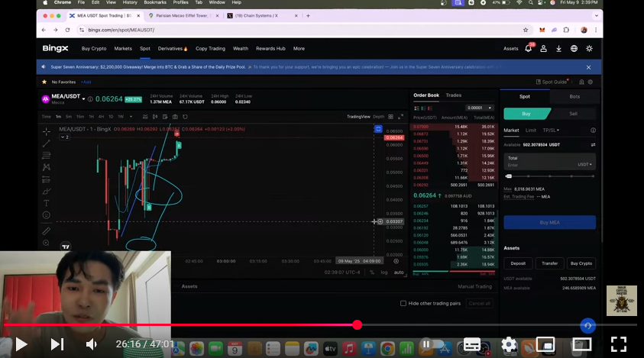Select the Fibonacci retracement tool
Viewport: 644px width, 358px height.
[47, 155]
